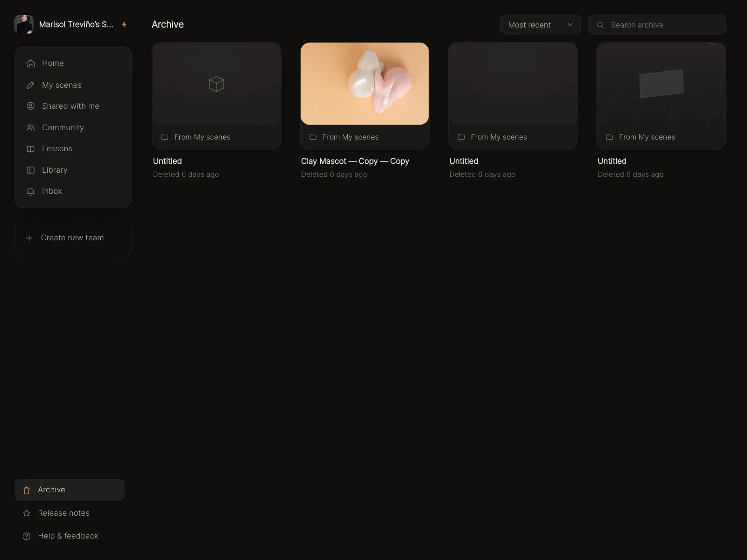Click folder icon on Clay Mascot card
The height and width of the screenshot is (560, 747).
click(x=313, y=137)
